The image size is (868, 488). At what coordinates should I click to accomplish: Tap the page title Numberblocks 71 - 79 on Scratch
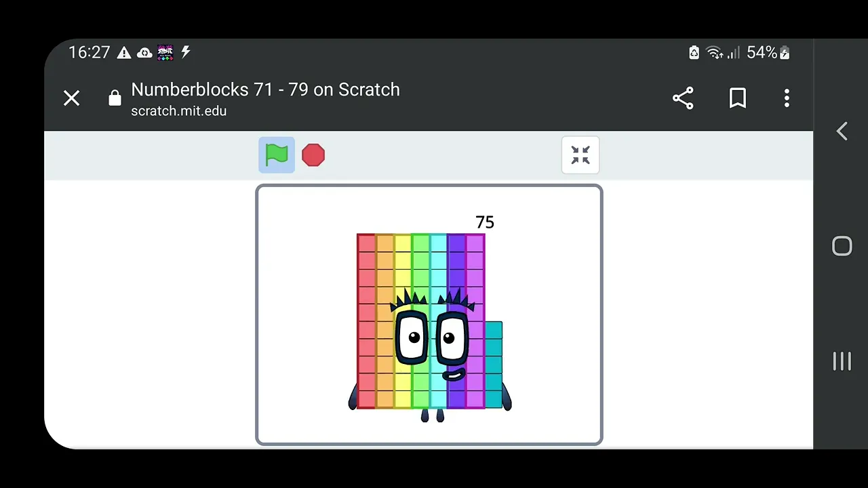[x=265, y=89]
